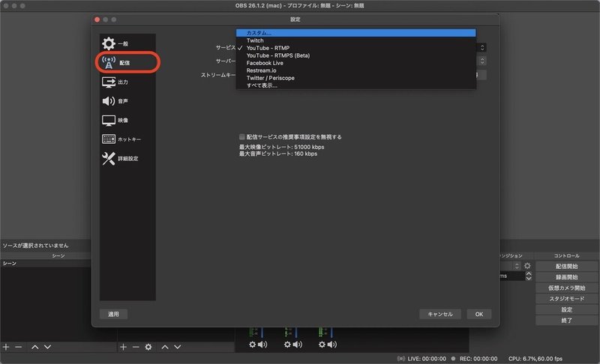This screenshot has width=600, height=364.
Task: Toggle 配信サービスの推奨事項設定を無視する checkbox
Action: point(241,137)
